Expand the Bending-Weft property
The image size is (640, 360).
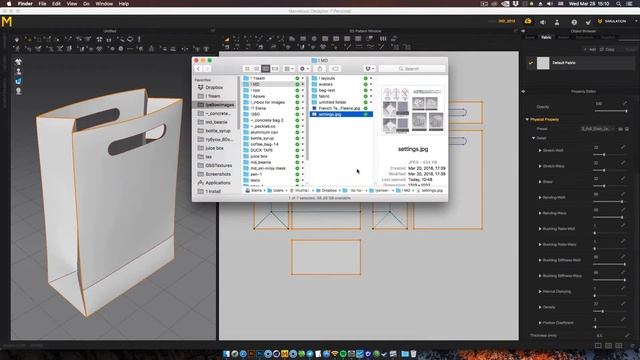click(x=540, y=198)
